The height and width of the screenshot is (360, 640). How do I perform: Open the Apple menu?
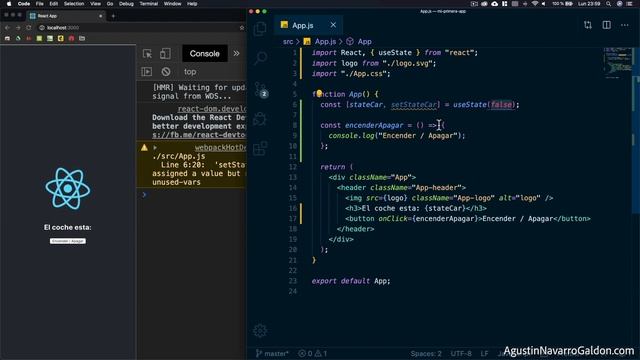[x=9, y=4]
